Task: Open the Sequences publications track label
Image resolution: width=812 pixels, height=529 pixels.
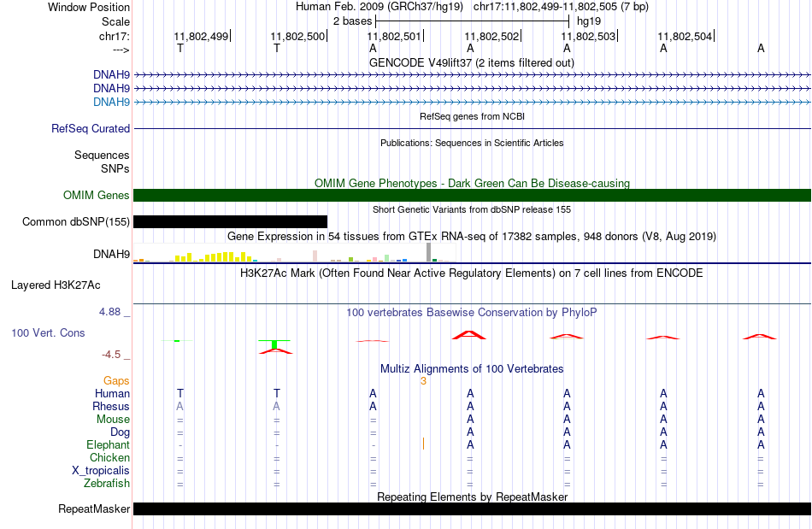Action: pos(102,155)
